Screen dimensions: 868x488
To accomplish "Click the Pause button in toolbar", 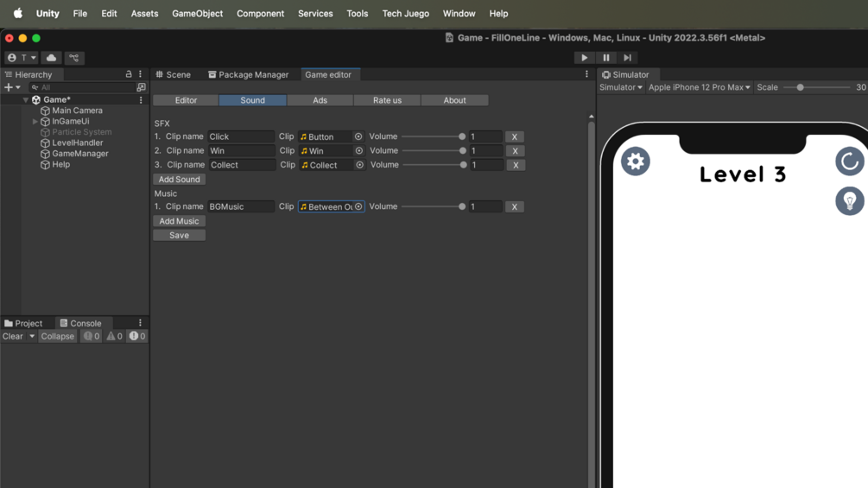I will 606,58.
